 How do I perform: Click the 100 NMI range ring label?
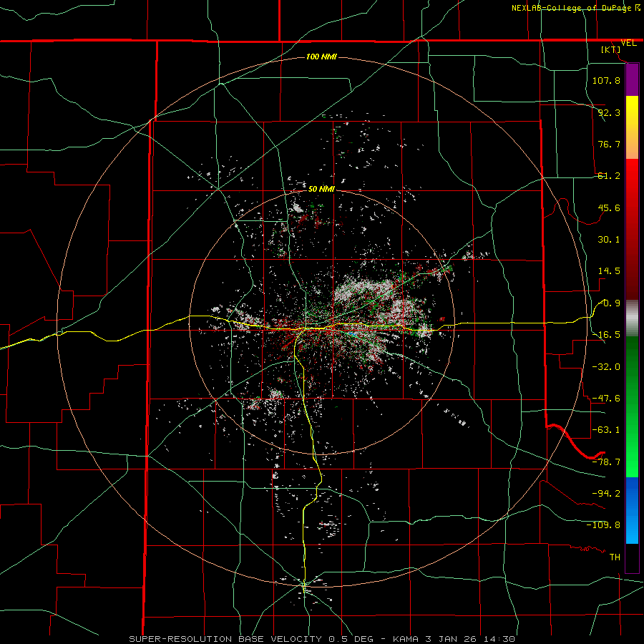pos(321,57)
